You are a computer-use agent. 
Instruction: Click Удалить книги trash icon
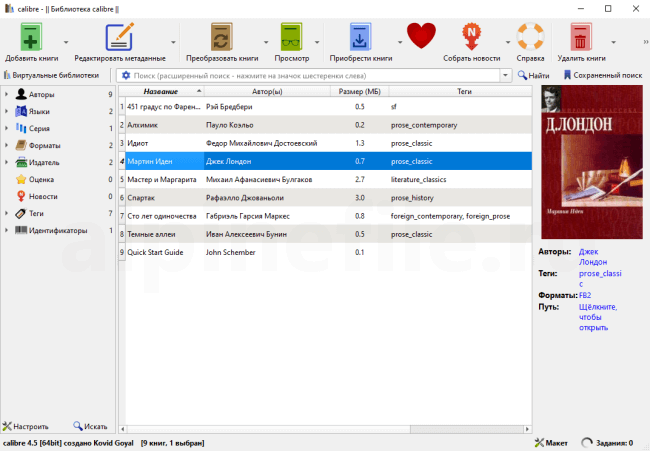point(581,37)
